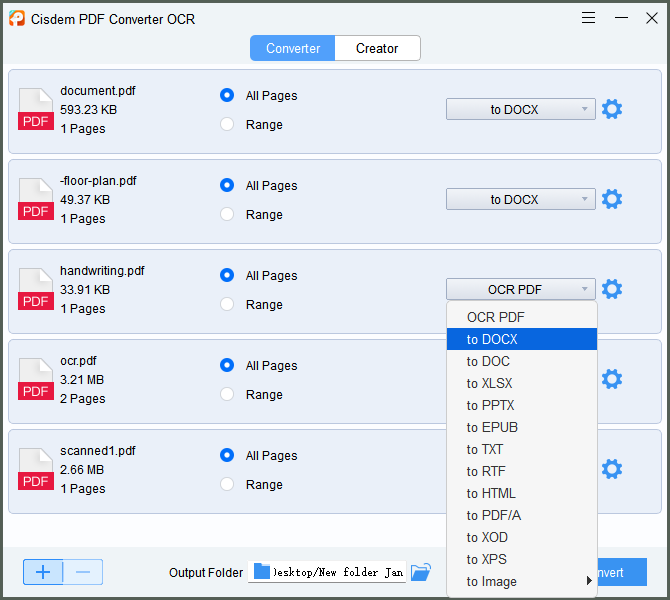Choose to RTF from format list
This screenshot has width=670, height=600.
(x=522, y=471)
